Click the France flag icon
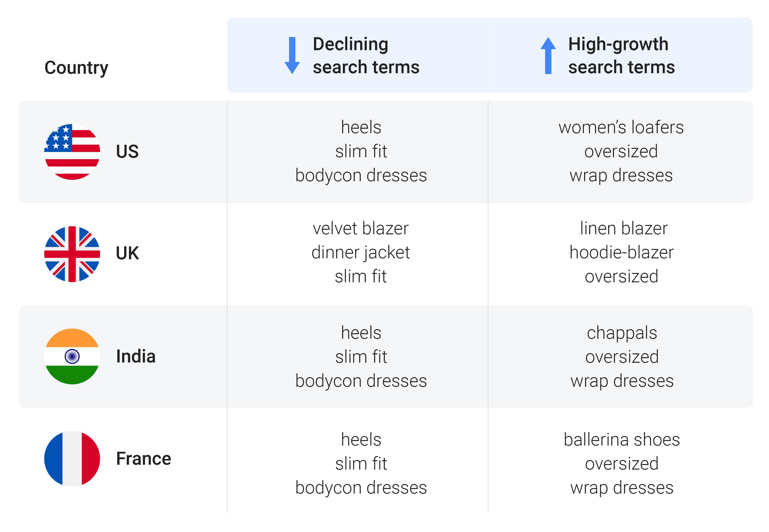 point(72,459)
